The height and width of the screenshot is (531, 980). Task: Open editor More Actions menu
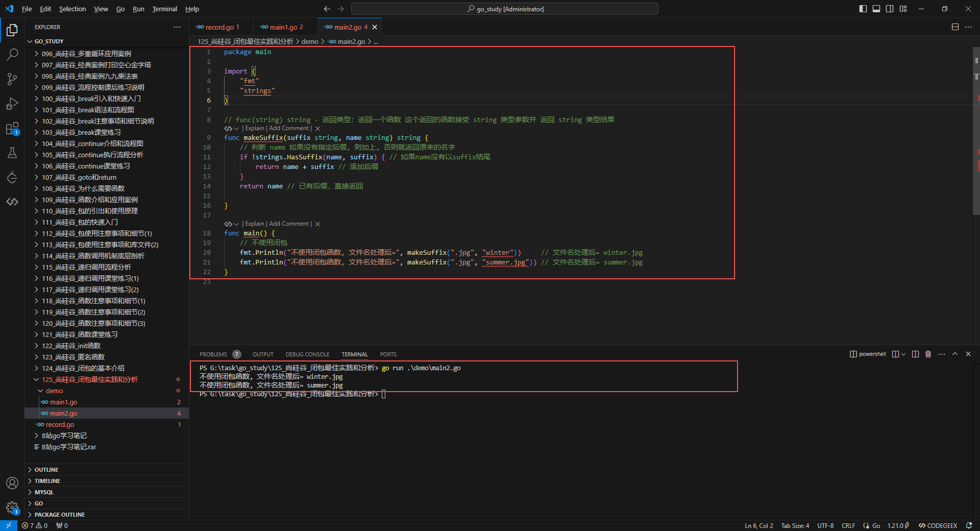click(x=968, y=27)
